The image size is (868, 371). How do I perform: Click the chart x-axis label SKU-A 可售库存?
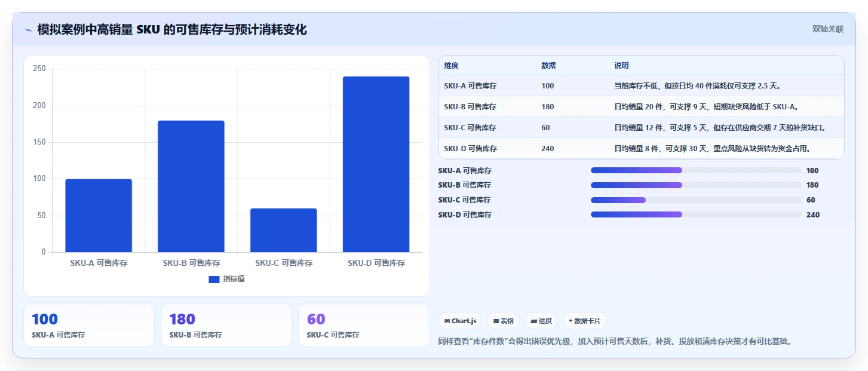click(99, 263)
